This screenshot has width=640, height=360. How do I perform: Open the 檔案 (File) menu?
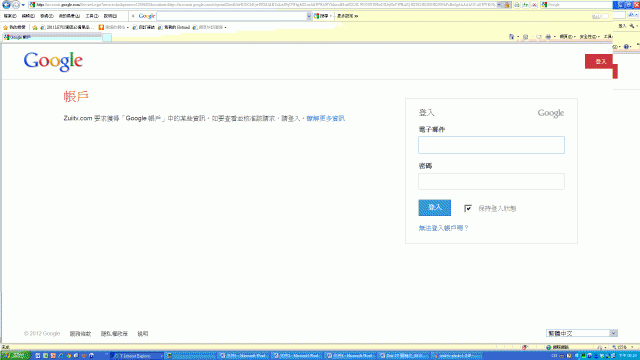coord(10,16)
